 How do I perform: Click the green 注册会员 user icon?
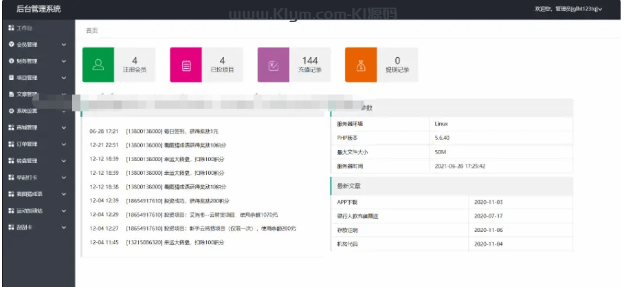click(98, 65)
